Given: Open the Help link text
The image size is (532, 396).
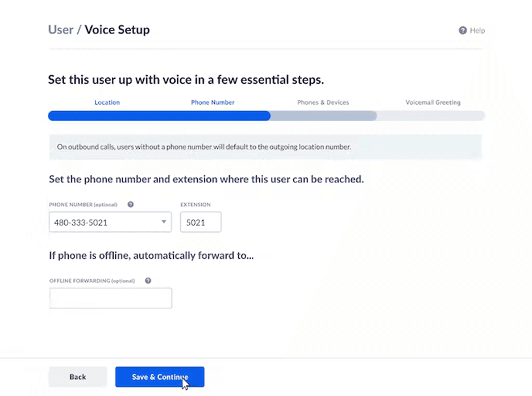Looking at the screenshot, I should 477,31.
